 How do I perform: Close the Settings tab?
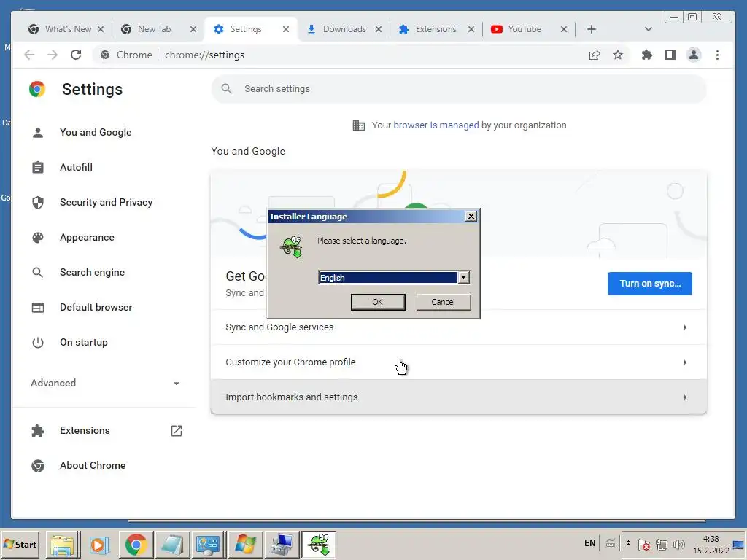286,29
